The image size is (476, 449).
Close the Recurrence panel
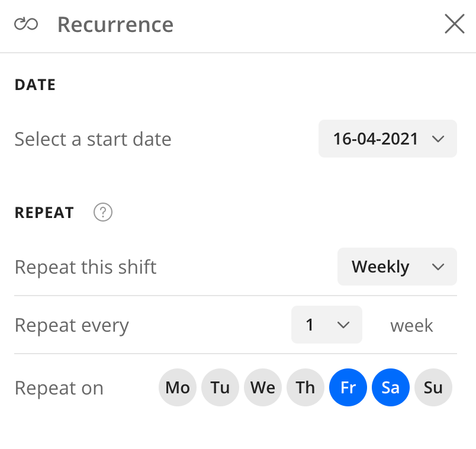[454, 24]
